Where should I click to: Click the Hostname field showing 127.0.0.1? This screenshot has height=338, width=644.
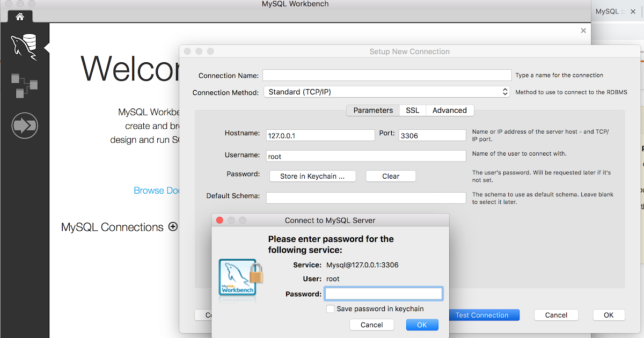[x=320, y=135]
